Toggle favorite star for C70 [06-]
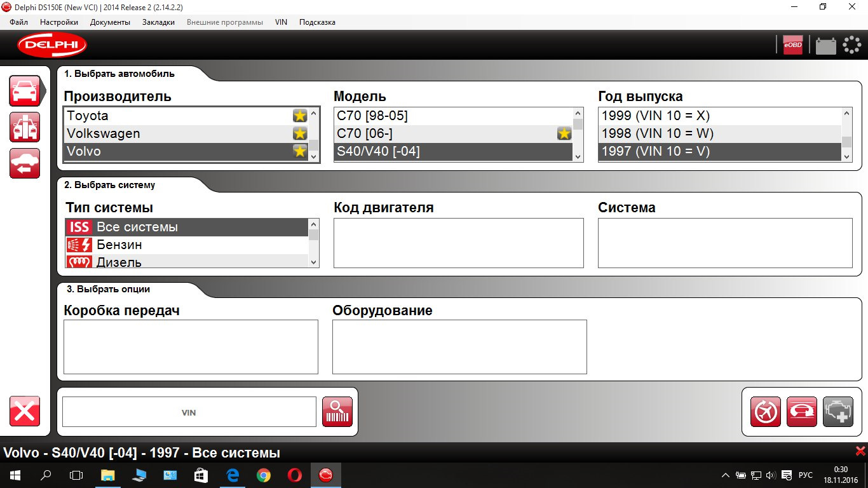Viewport: 868px width, 488px height. [564, 133]
